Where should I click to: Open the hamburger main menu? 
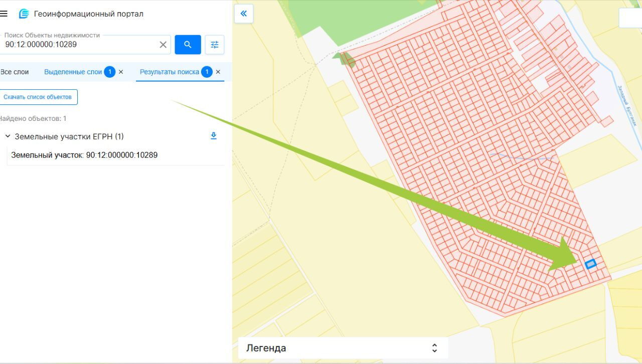pyautogui.click(x=4, y=14)
